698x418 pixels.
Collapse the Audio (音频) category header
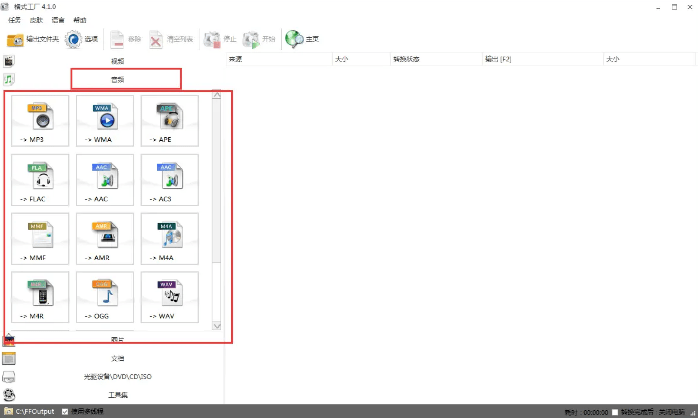pos(118,80)
